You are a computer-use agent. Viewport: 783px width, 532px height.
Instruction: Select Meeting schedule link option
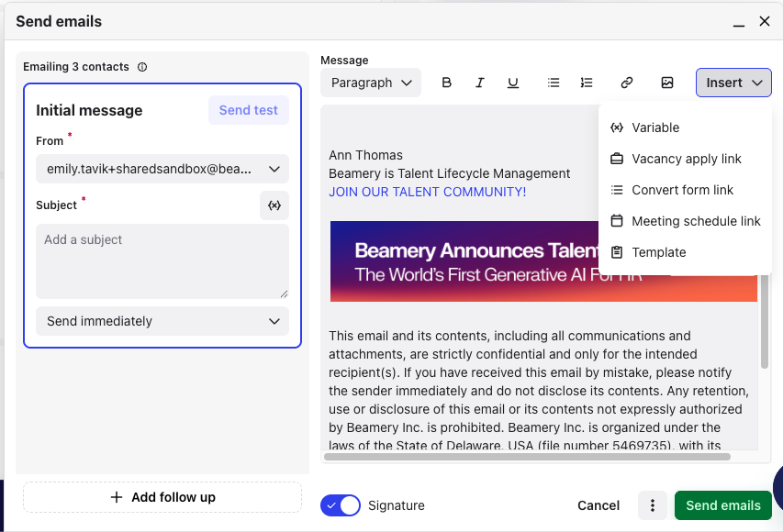685,221
